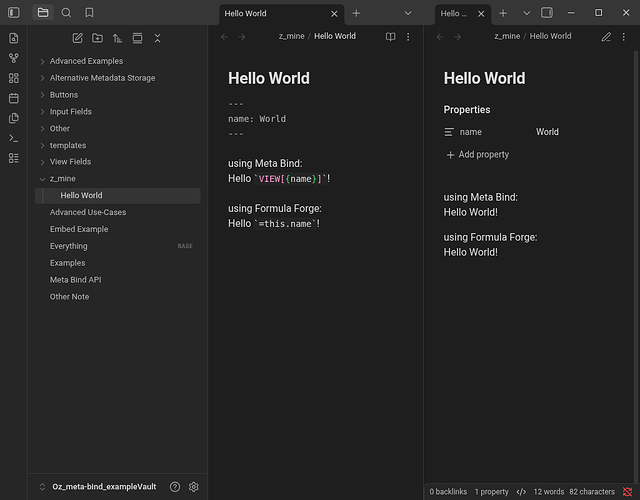Switch to the right 'Hello ...' tab
The width and height of the screenshot is (640, 500).
(x=463, y=14)
